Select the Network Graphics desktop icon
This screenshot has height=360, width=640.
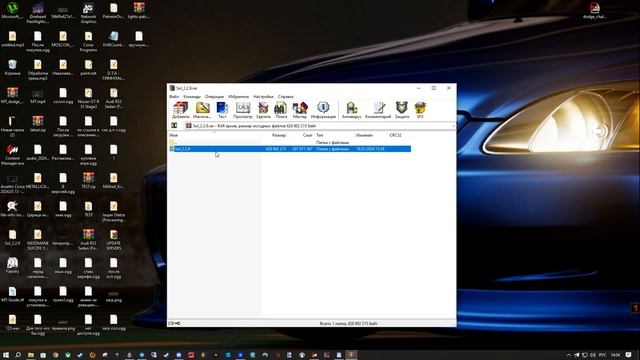[x=88, y=12]
